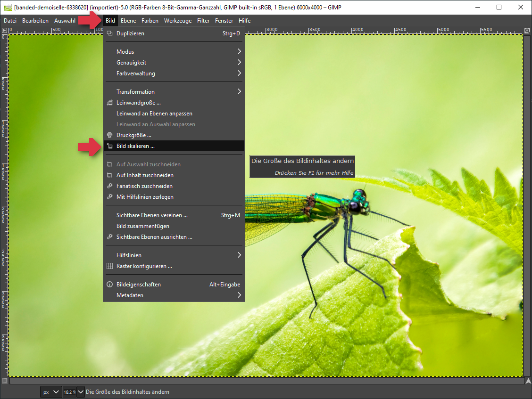The width and height of the screenshot is (532, 399).
Task: Open the zoom percentage dropdown arrow
Action: pyautogui.click(x=80, y=392)
